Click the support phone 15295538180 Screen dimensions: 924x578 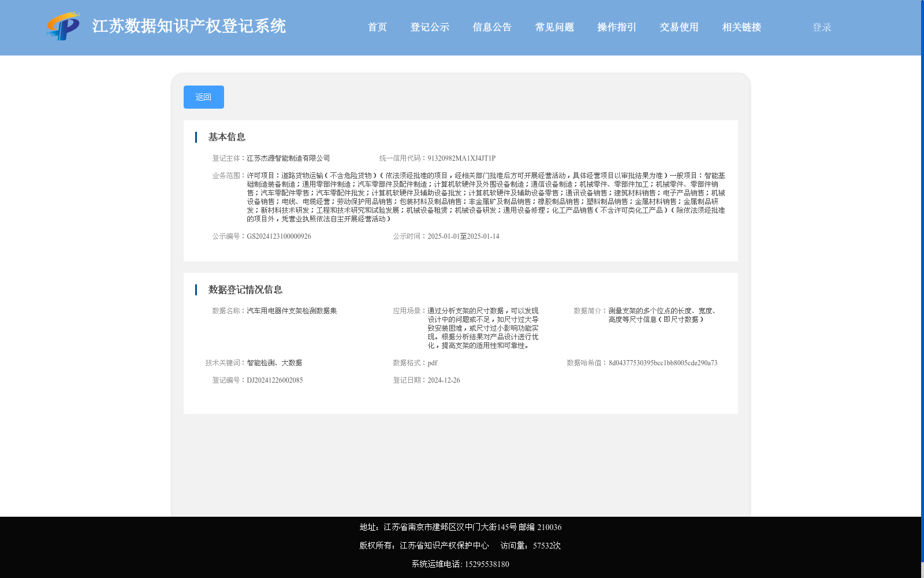click(x=487, y=564)
